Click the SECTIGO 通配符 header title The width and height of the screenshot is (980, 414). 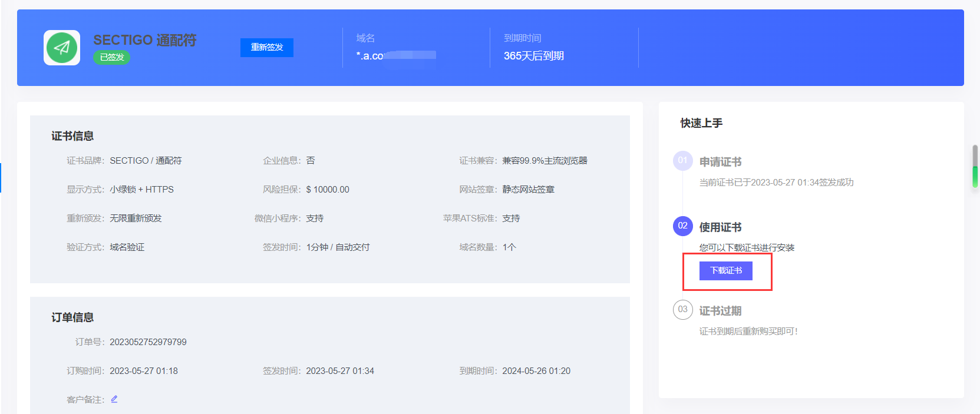pyautogui.click(x=145, y=40)
